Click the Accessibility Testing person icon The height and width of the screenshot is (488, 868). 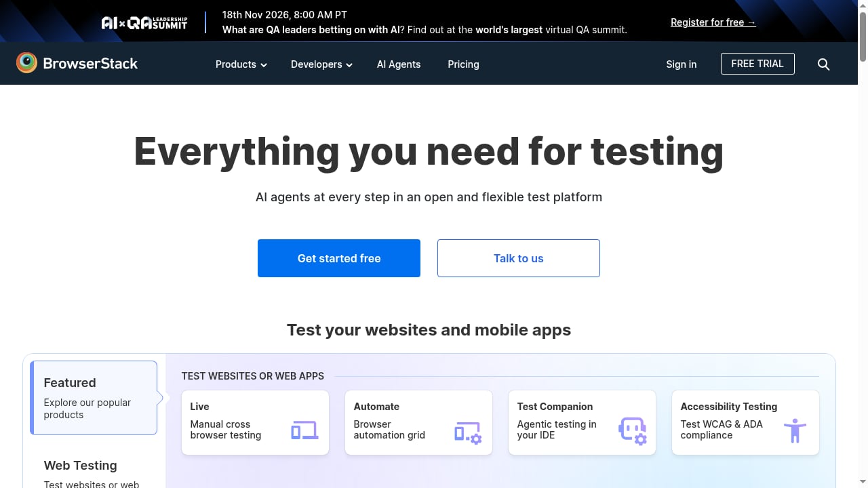pyautogui.click(x=795, y=430)
